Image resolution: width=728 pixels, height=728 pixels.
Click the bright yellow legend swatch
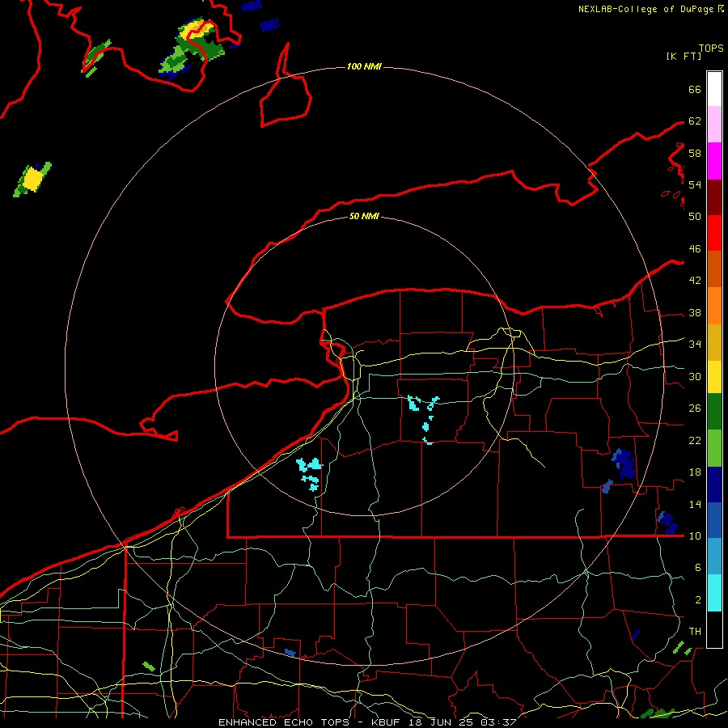tap(714, 376)
